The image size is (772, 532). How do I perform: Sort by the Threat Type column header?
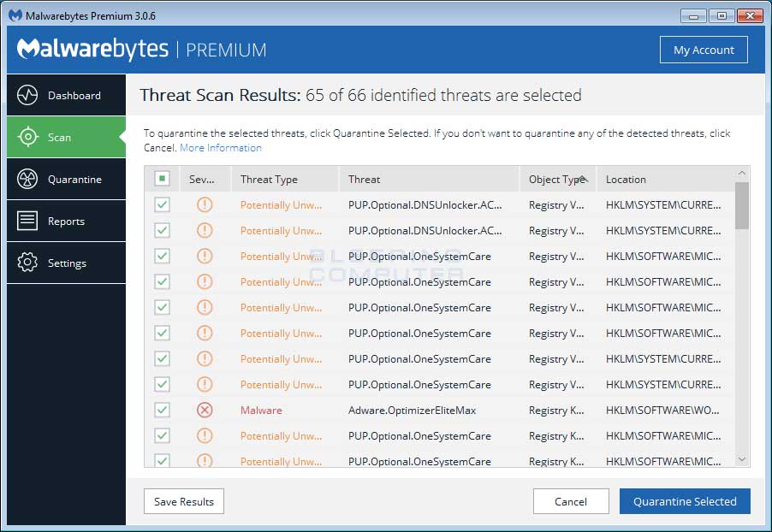(x=284, y=179)
